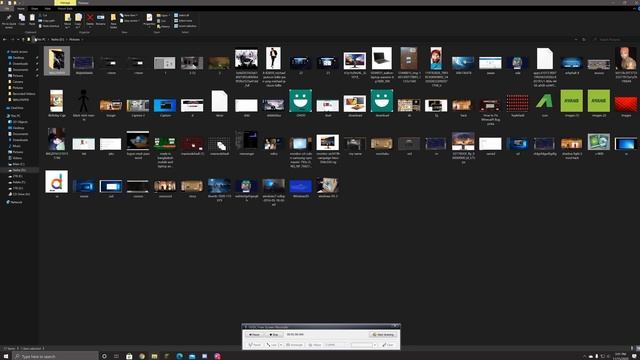Click Clear in the screen recorder toolbar
Screen dimensions: 640x360
(x=388, y=345)
